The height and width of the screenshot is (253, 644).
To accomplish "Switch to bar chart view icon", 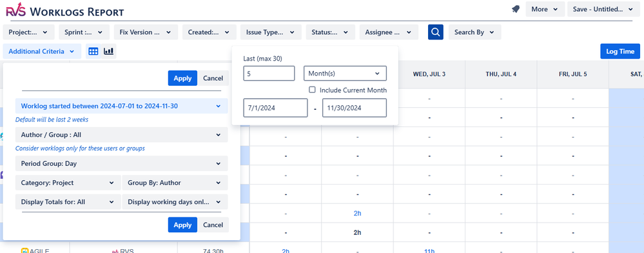I will pos(109,52).
